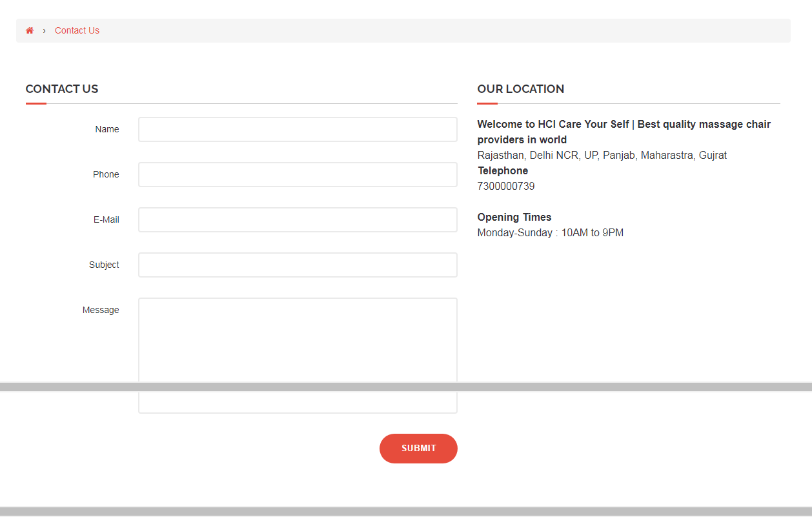The height and width of the screenshot is (517, 812).
Task: Click the Subject input field
Action: 298,265
